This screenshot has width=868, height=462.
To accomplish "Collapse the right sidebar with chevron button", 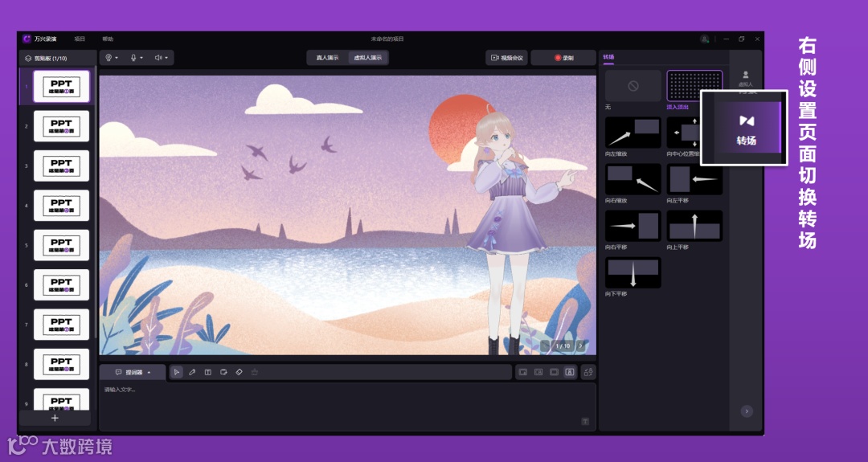I will pos(746,411).
